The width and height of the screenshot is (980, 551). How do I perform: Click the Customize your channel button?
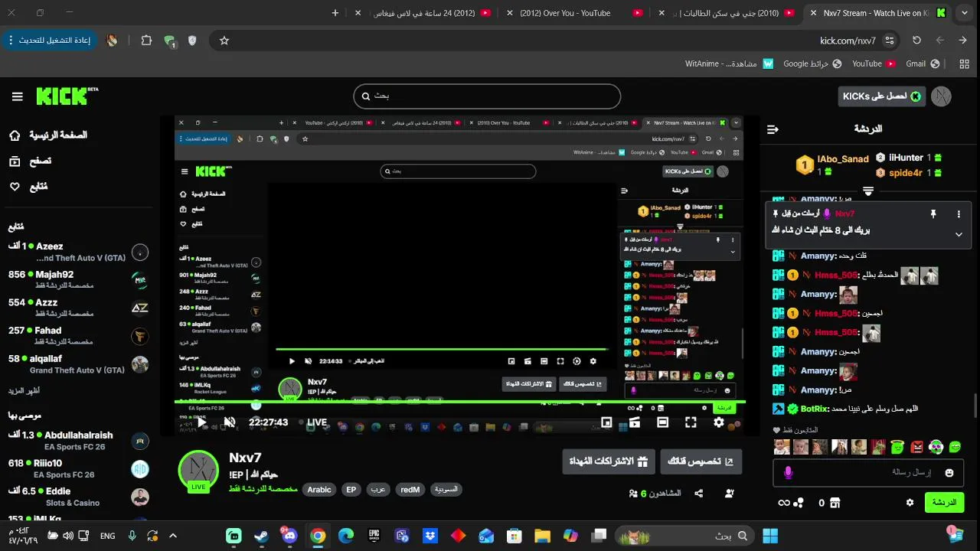point(701,461)
